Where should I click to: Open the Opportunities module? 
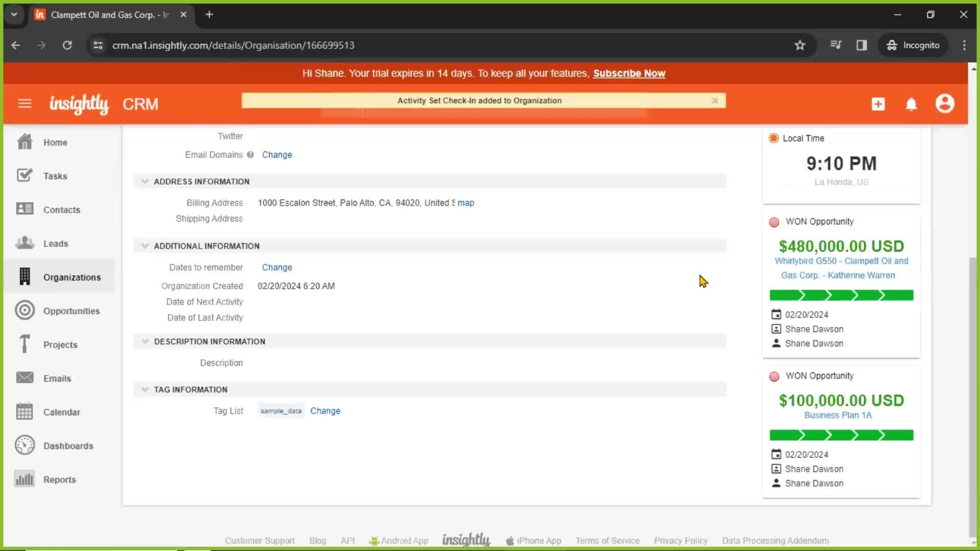click(70, 311)
